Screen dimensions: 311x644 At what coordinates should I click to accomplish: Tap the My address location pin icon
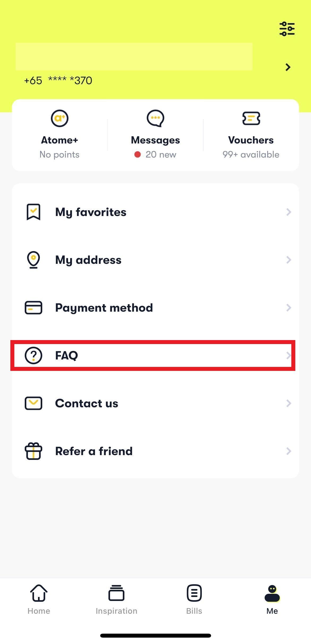coord(33,260)
